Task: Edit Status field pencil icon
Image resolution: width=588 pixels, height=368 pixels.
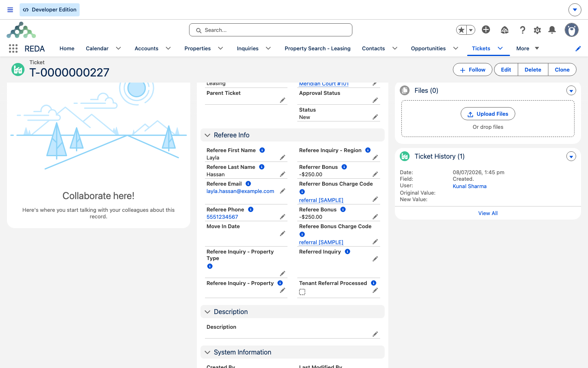Action: click(375, 117)
